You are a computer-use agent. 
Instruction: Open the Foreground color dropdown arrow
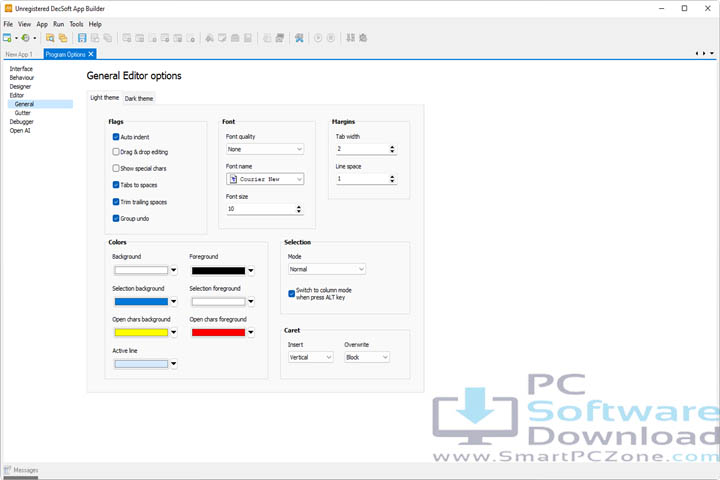(251, 270)
